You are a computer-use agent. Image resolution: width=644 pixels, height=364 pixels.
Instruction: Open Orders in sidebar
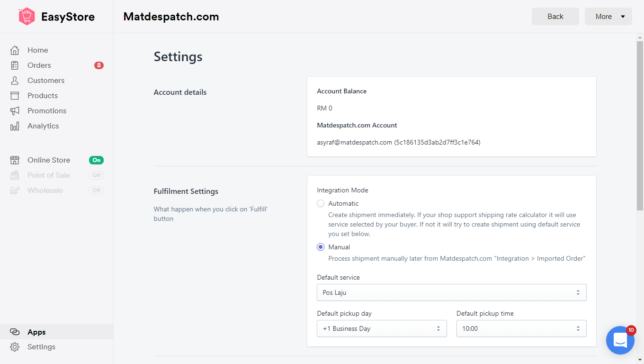[x=39, y=65]
